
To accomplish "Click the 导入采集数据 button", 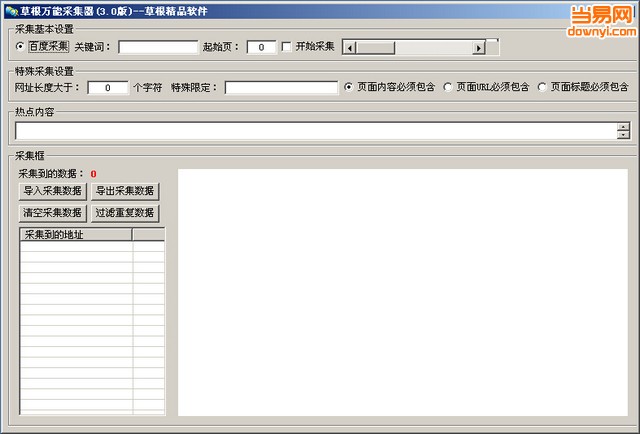I will point(53,191).
